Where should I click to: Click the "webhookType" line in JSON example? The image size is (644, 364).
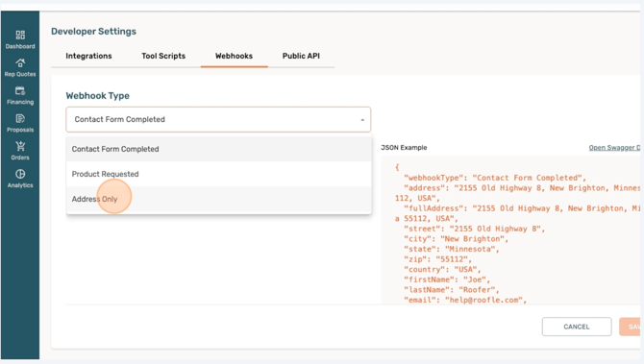[495, 178]
